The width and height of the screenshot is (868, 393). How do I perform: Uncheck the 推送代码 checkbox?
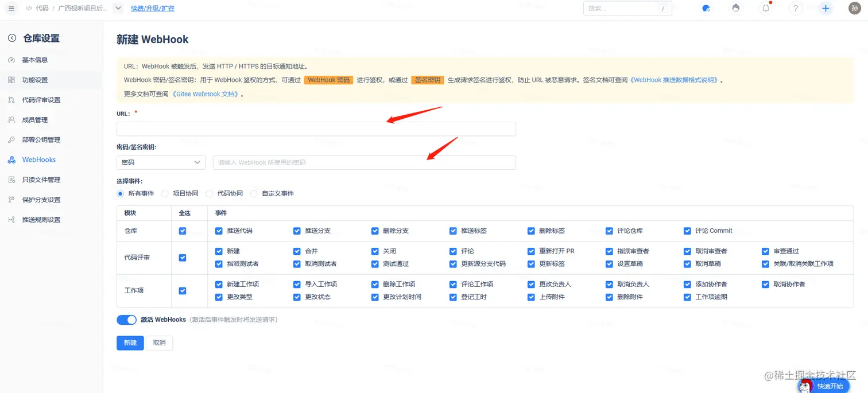[219, 231]
